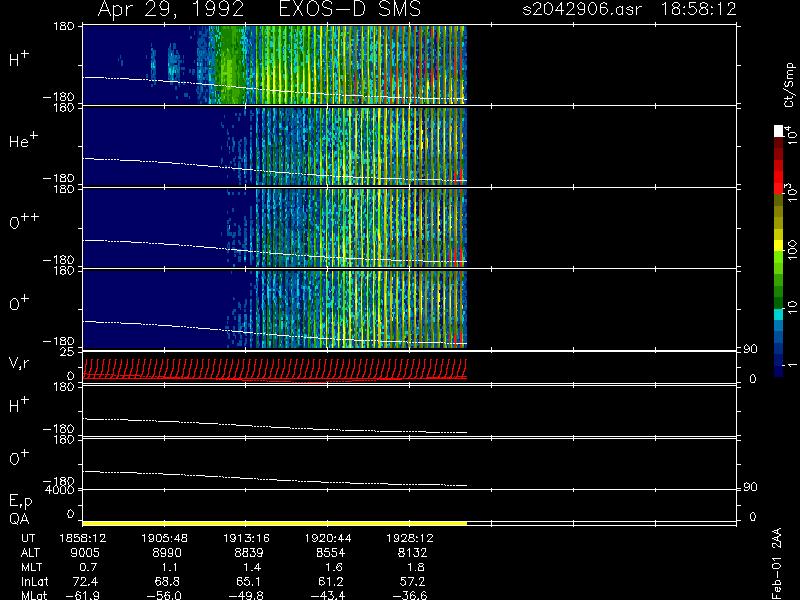Click the yellow QA status bar
800x600 pixels.
pos(274,523)
